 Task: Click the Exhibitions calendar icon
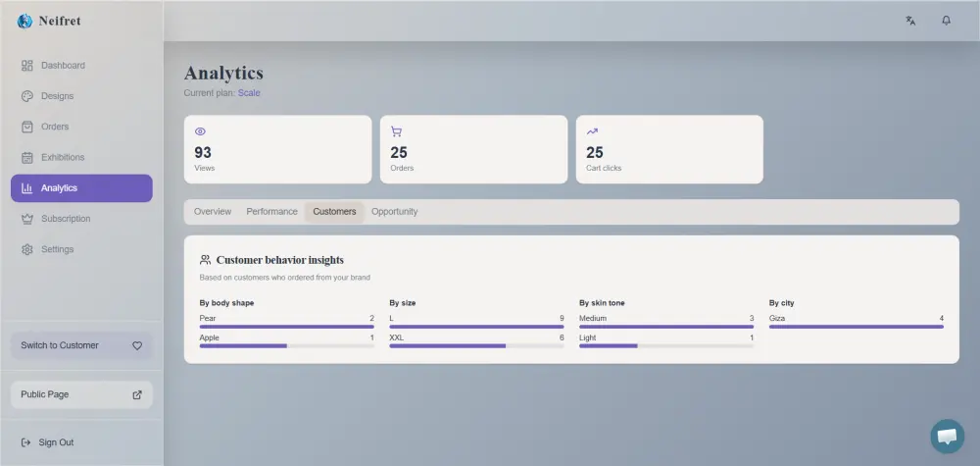26,158
